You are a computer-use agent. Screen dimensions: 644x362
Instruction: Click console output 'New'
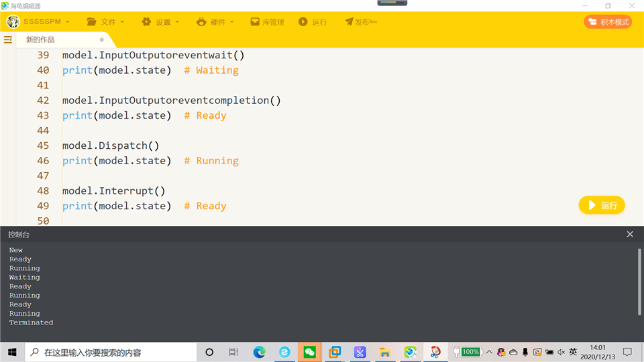[16, 250]
